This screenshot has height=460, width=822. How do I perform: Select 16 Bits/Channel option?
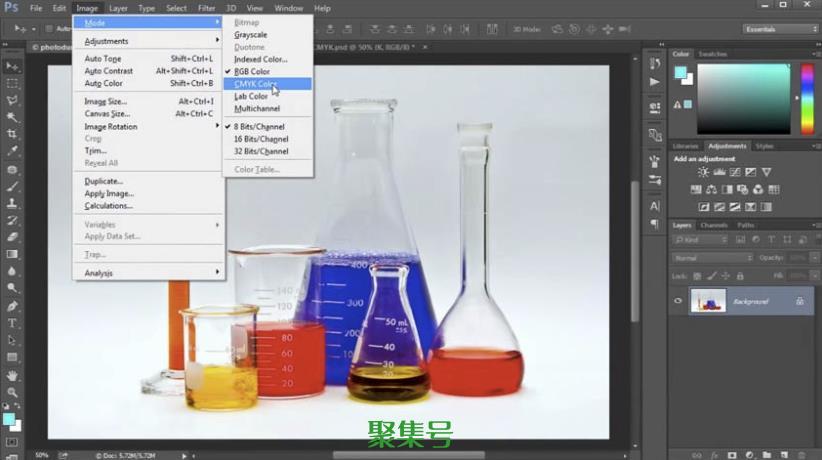[x=261, y=139]
